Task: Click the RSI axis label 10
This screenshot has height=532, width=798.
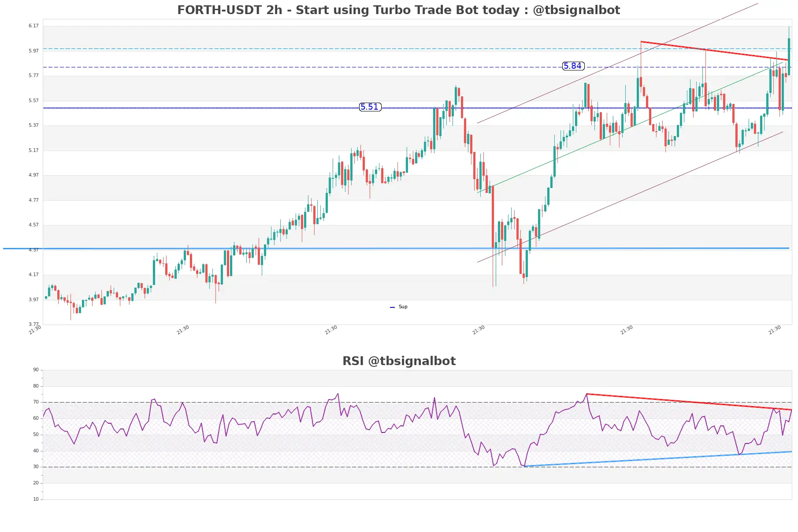Action: pos(36,499)
